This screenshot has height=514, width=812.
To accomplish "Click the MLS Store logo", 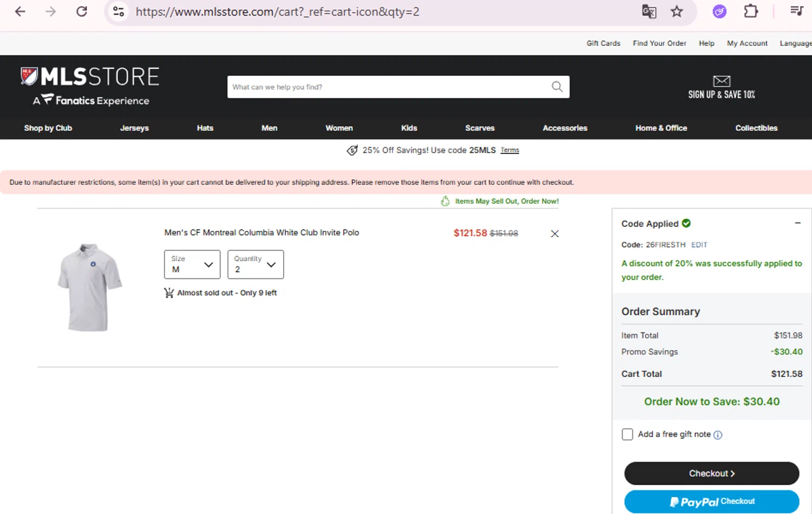I will click(90, 76).
